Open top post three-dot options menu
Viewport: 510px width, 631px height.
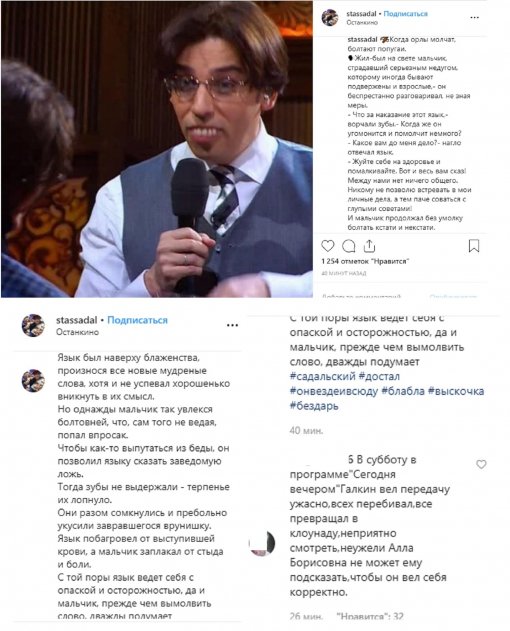475,18
